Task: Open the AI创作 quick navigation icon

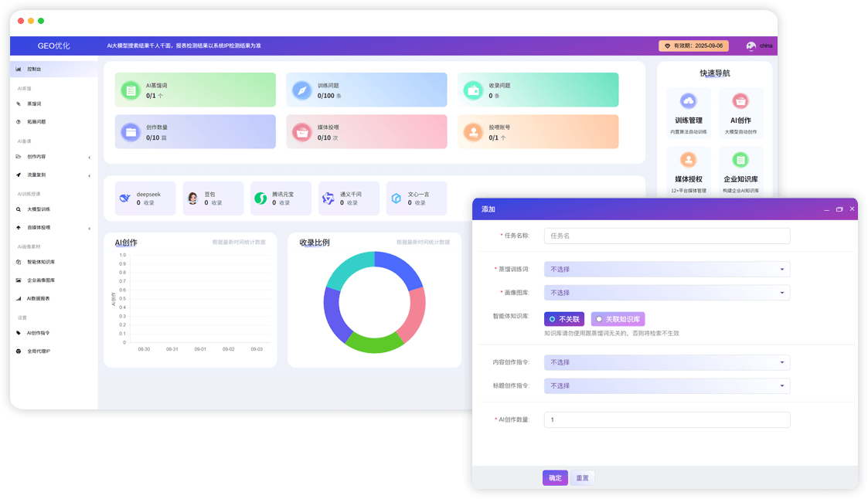Action: point(740,101)
